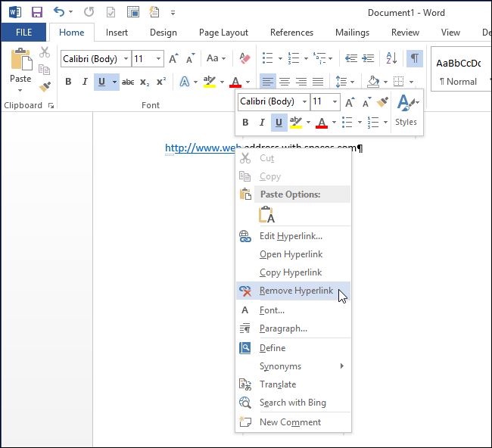The width and height of the screenshot is (492, 448).
Task: Choose Edit Hyperlink... from context menu
Action: coord(293,236)
